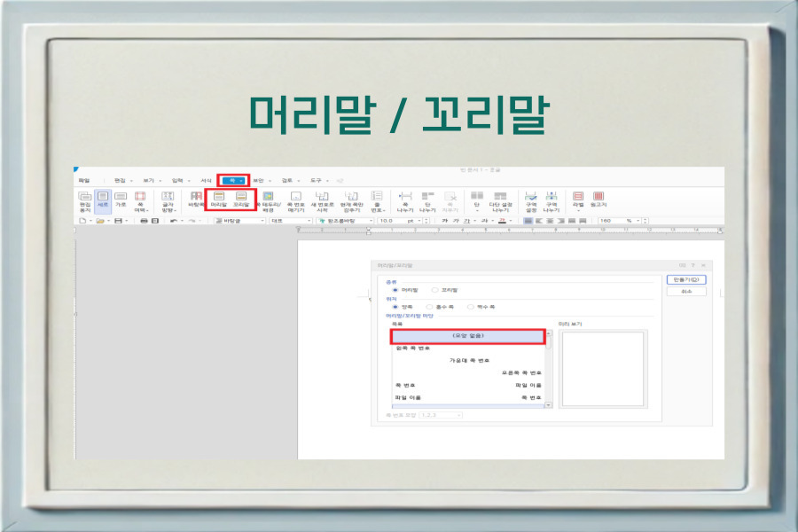Click the template list scroll down arrow

click(x=548, y=404)
